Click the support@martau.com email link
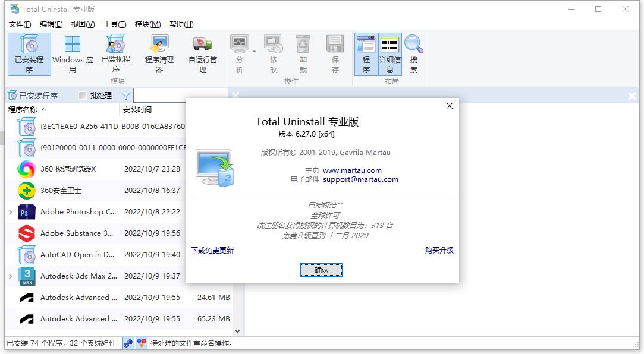Viewport: 644px width, 354px height. tap(360, 179)
